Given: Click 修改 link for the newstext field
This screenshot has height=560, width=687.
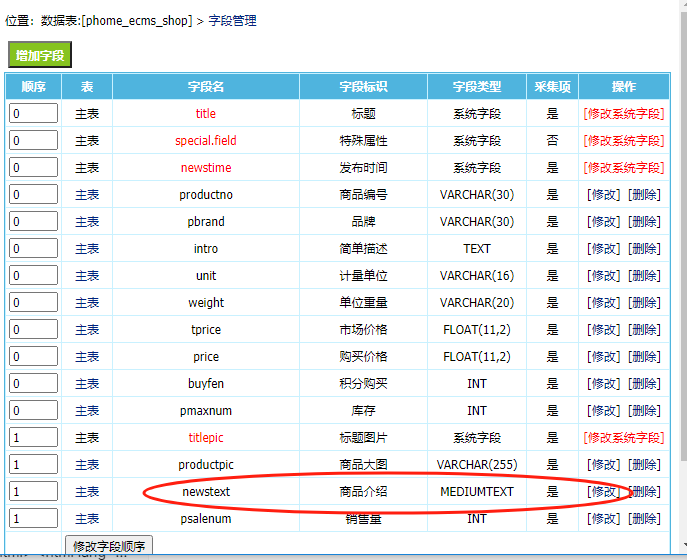Looking at the screenshot, I should coord(603,492).
